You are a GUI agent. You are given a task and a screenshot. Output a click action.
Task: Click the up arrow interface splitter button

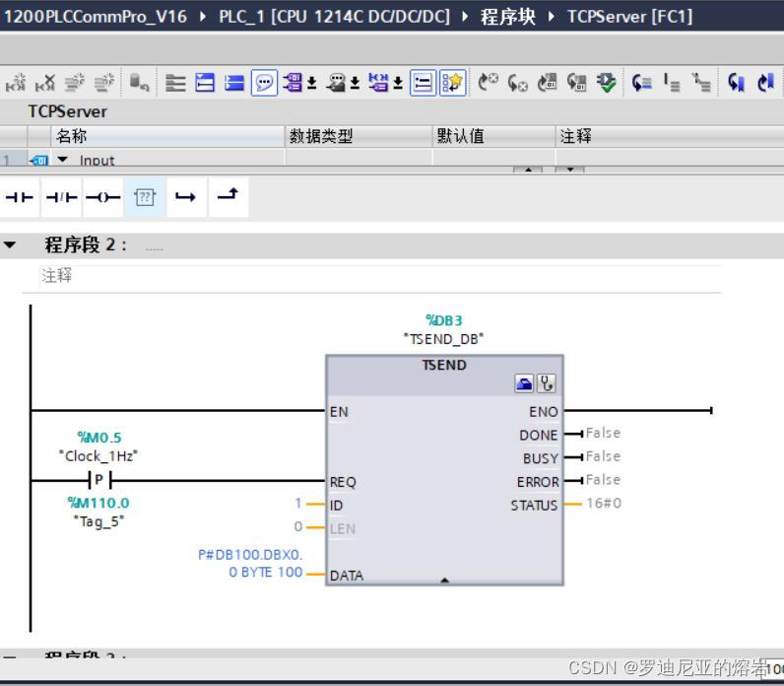click(x=528, y=170)
